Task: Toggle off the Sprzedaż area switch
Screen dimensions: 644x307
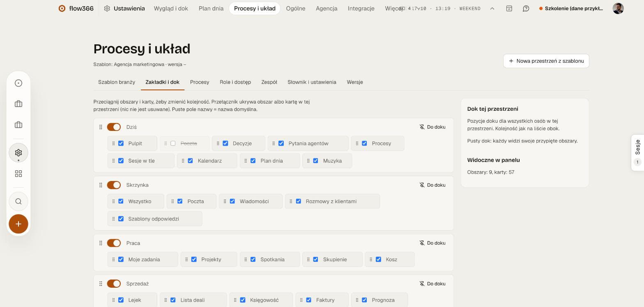Action: point(114,284)
